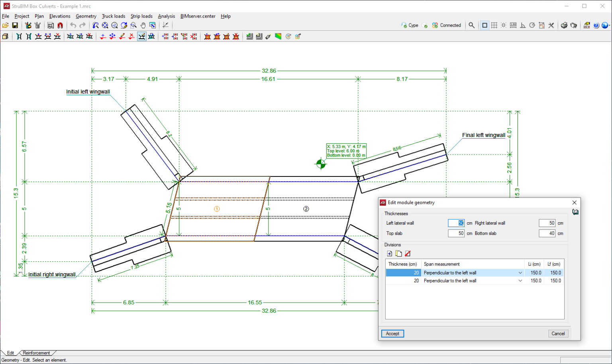Toggle the orthogonal angle mode button
Screen dimensions: 612x364
(523, 25)
